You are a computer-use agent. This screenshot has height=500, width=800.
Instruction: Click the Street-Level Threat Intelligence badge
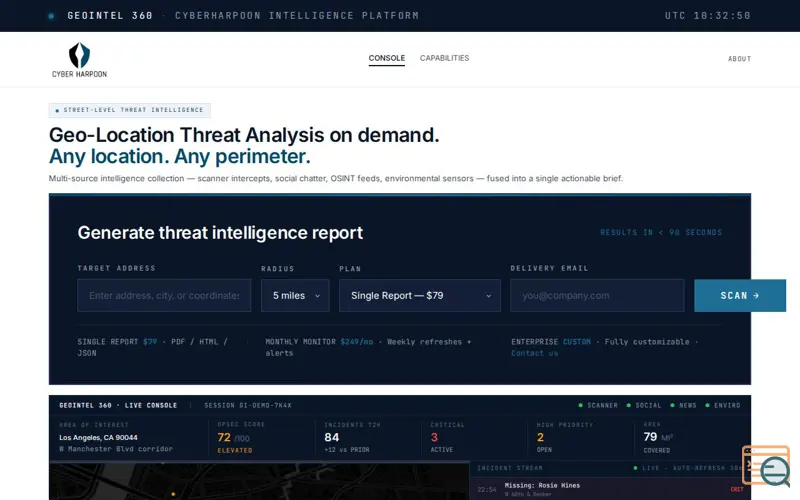[130, 110]
